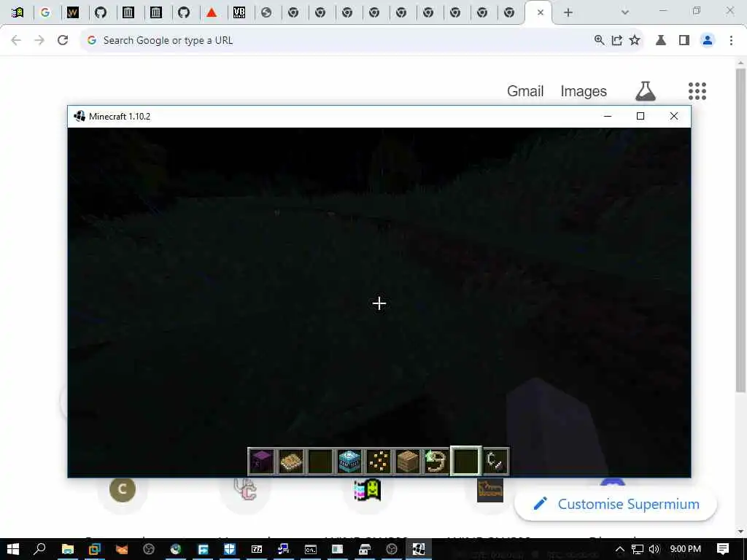Select the wooden trapdoor hotbar slot

[291, 461]
